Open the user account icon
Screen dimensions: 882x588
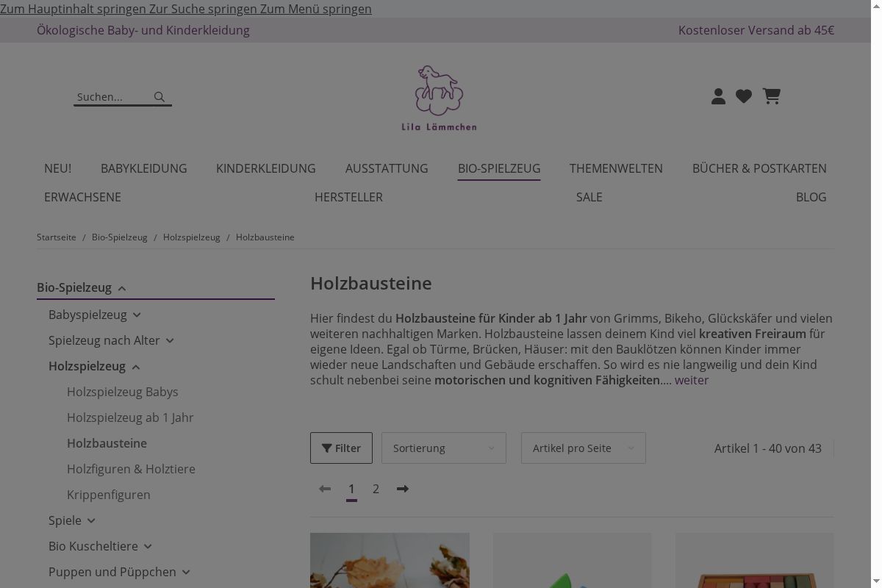point(718,96)
